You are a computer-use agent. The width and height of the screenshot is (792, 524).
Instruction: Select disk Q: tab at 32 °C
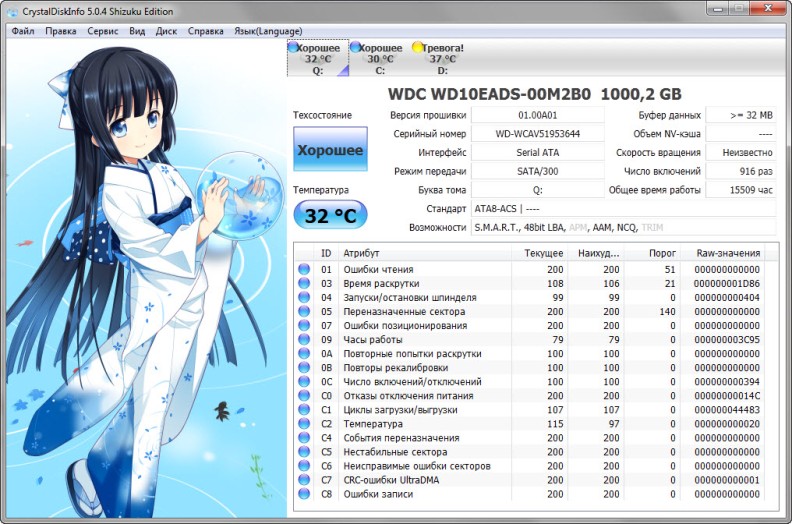click(318, 59)
